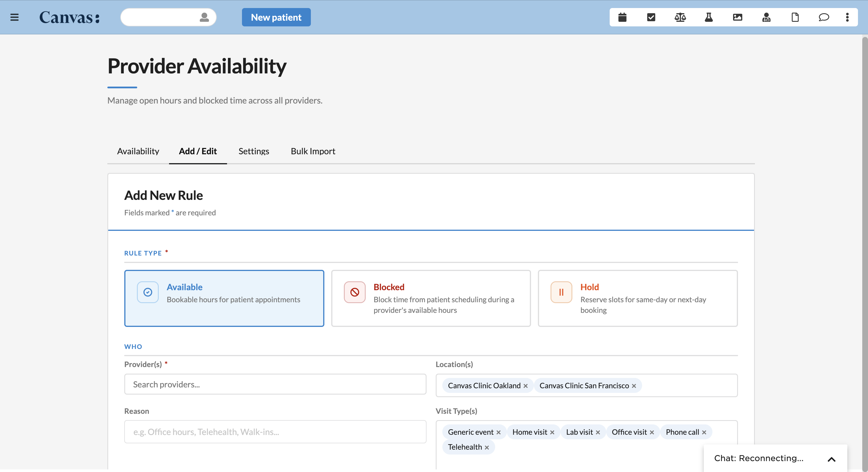Remove the Phone call chip
The width and height of the screenshot is (868, 472).
coord(704,432)
